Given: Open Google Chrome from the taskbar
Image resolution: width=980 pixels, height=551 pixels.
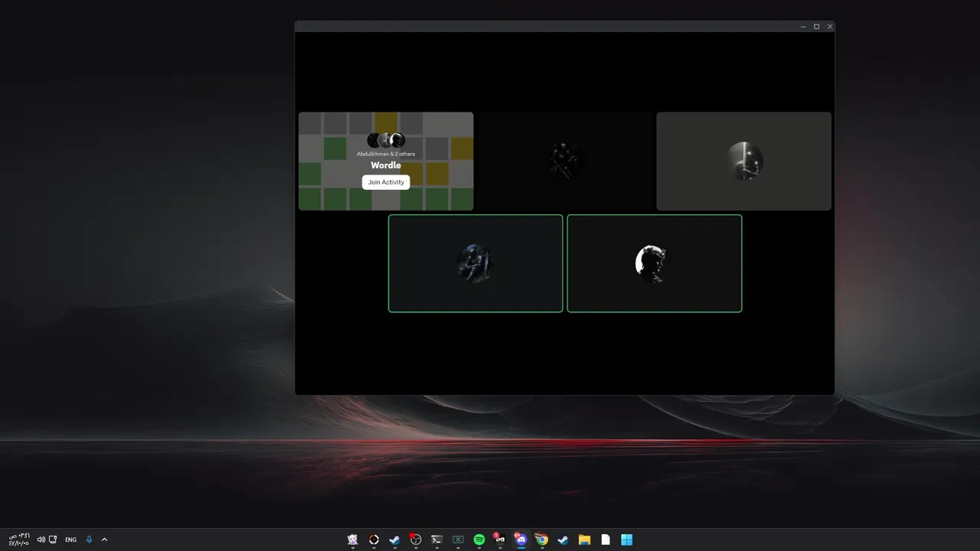Looking at the screenshot, I should point(542,540).
